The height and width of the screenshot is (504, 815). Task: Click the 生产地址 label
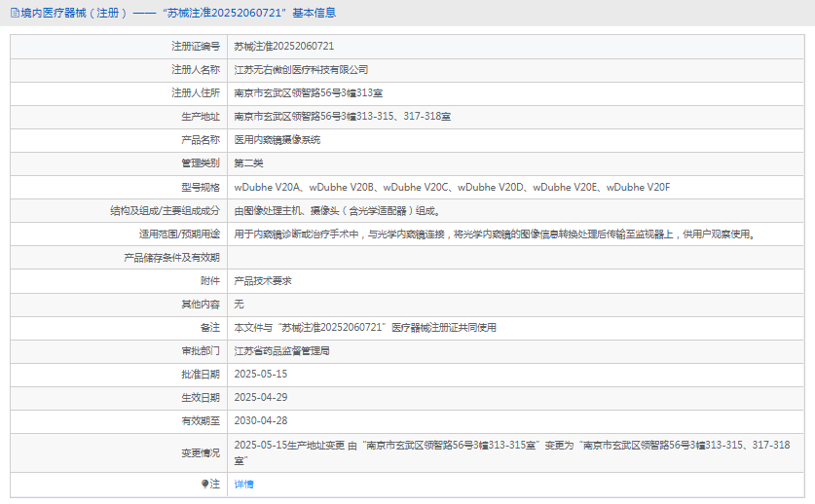click(x=201, y=117)
